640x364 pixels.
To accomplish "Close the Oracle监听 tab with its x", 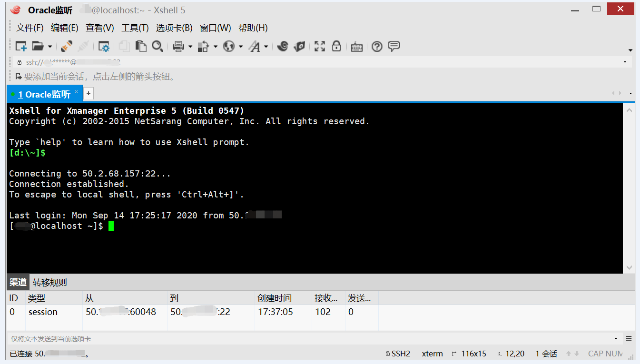I will tap(76, 92).
